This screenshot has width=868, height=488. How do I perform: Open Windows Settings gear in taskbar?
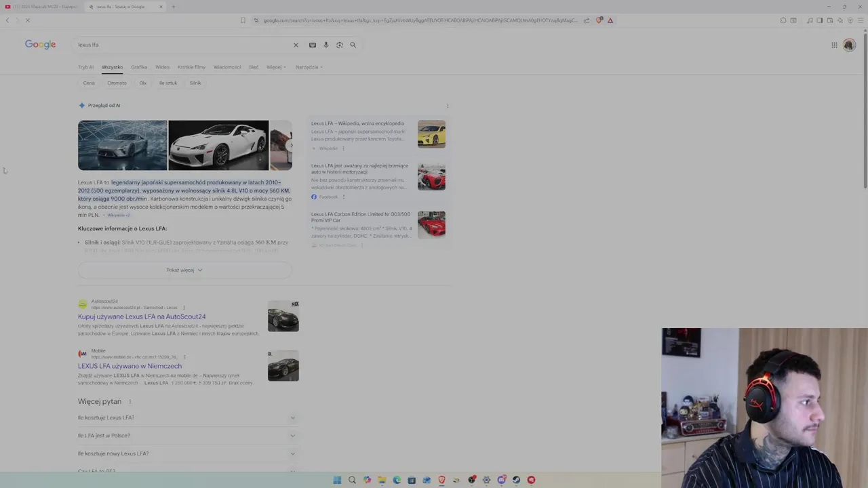pyautogui.click(x=486, y=480)
